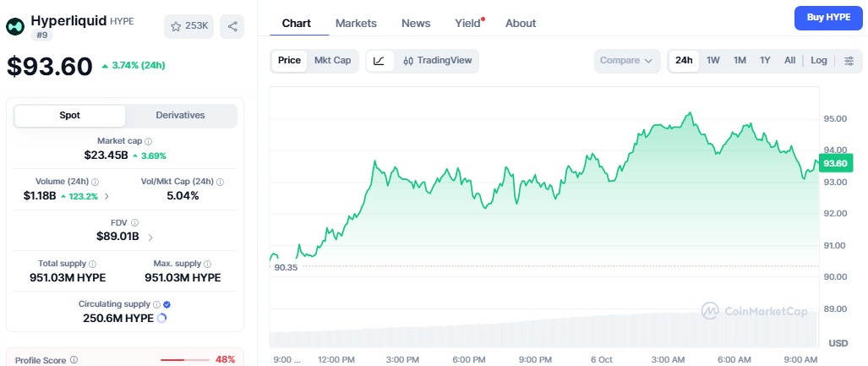The height and width of the screenshot is (366, 868).
Task: Click the 3:00 AM axis label
Action: pos(669,360)
